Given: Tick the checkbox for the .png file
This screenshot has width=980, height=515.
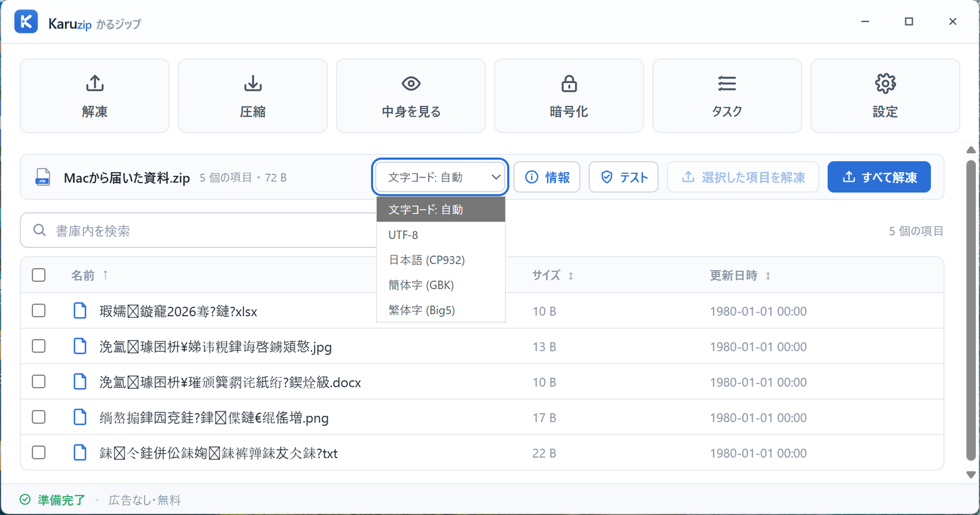Looking at the screenshot, I should click(39, 417).
